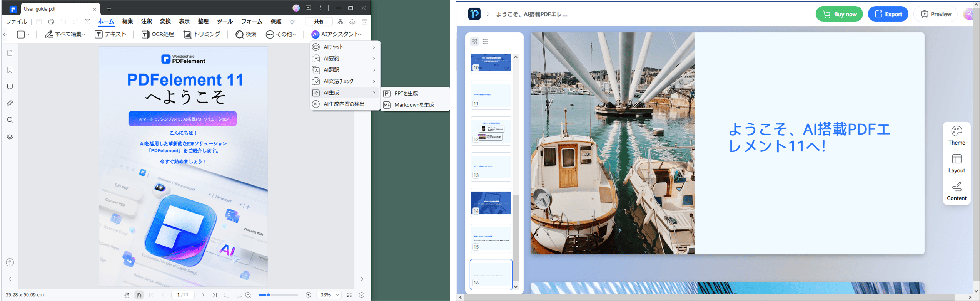Switch to the 編集 tab
This screenshot has height=301, width=980.
click(x=127, y=22)
